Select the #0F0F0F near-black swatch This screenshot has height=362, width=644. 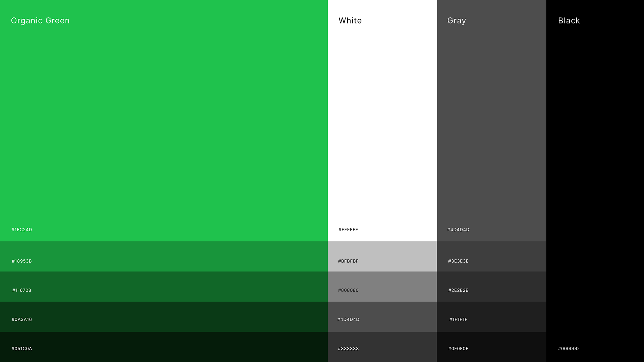coord(491,347)
